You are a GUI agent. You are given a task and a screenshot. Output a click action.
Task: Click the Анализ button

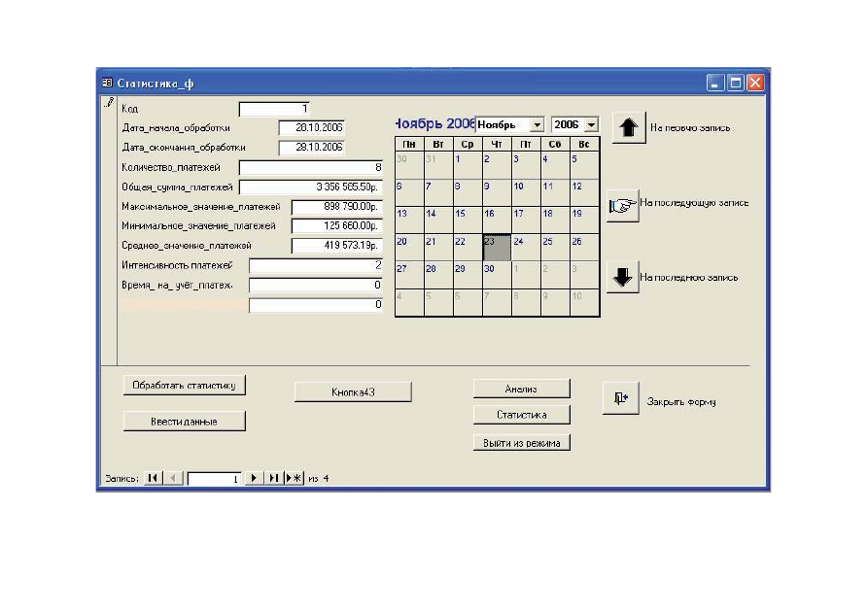point(521,389)
